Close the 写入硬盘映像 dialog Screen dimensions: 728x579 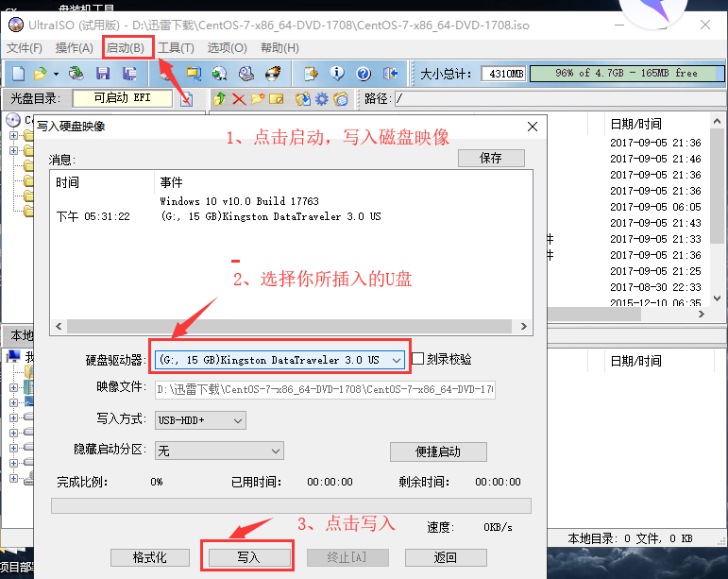coord(533,127)
